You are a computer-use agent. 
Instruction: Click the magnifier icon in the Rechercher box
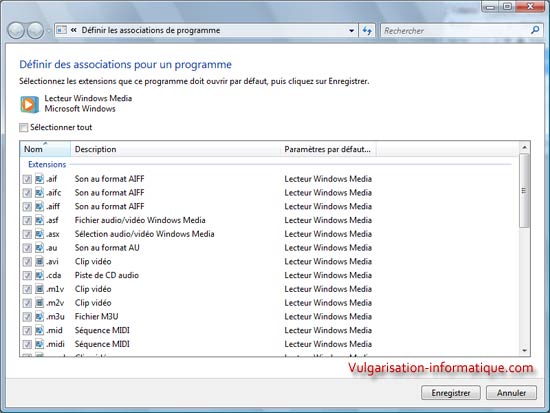[535, 30]
